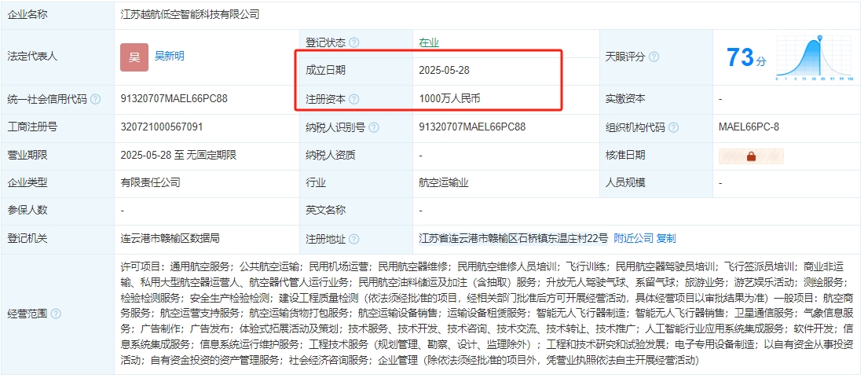Click the help icon beside 注册资本
The image size is (868, 378).
click(354, 99)
